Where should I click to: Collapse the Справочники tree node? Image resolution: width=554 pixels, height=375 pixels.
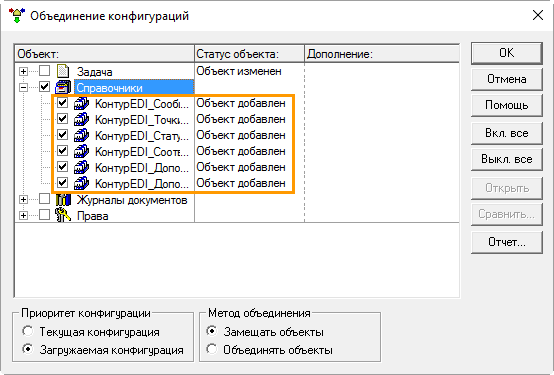23,87
